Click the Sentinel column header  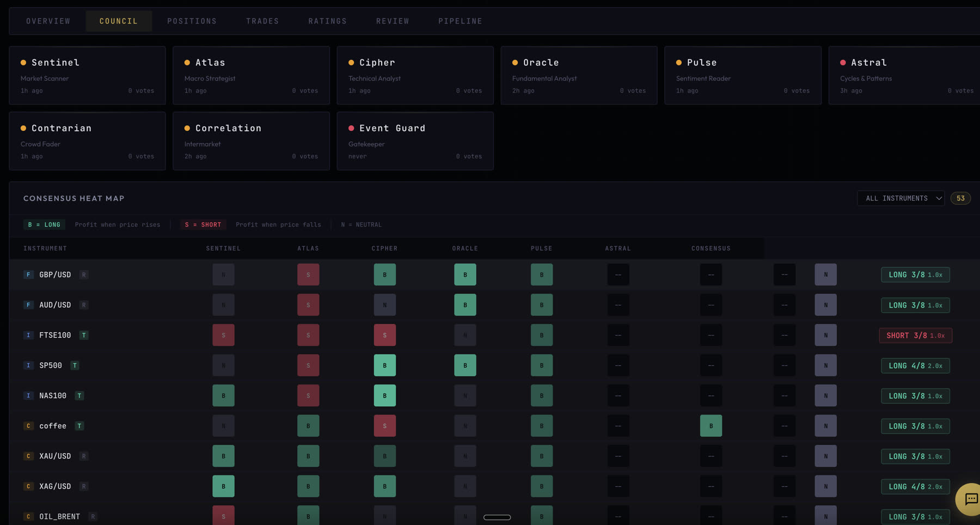[223, 248]
